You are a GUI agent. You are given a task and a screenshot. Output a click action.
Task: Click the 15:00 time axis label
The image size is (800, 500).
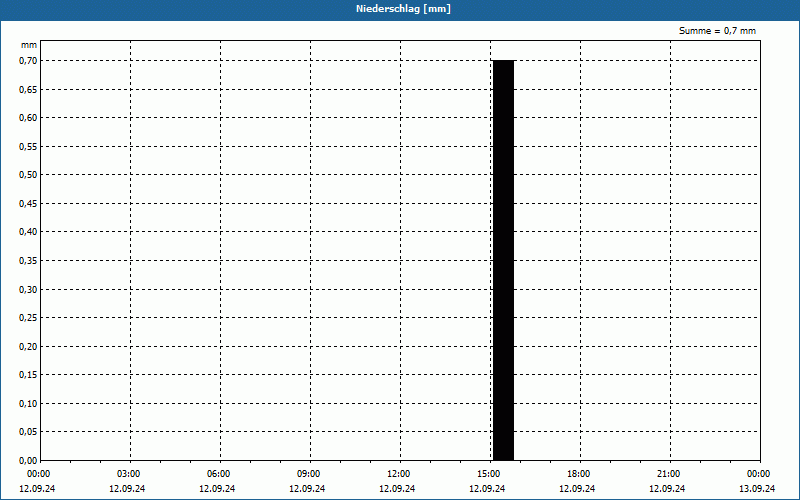click(x=489, y=474)
